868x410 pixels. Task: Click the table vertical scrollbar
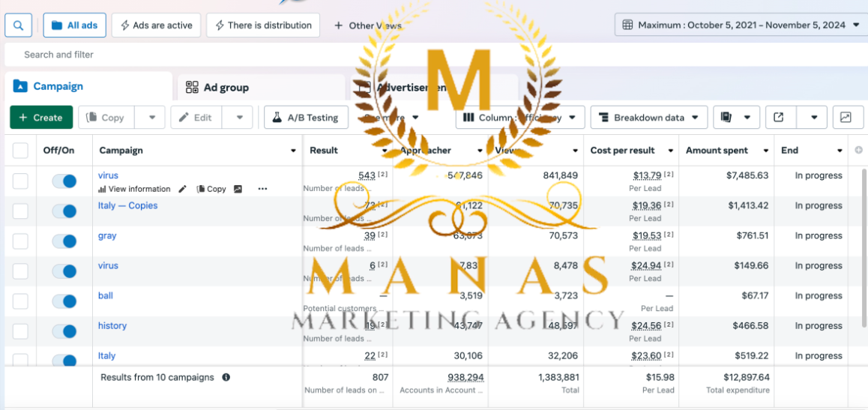(865, 249)
